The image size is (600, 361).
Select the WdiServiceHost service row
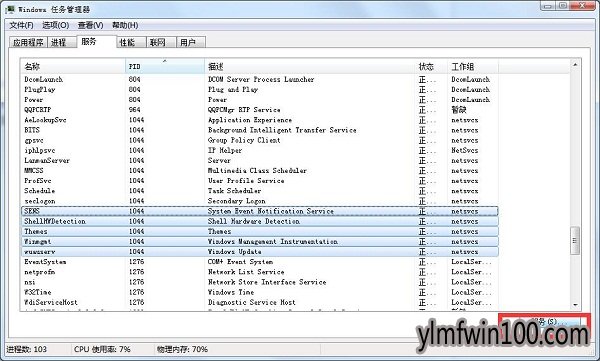point(259,302)
